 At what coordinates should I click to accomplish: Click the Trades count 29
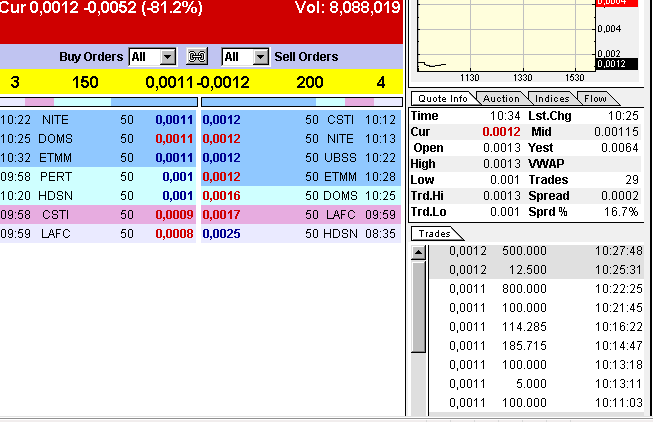(632, 180)
